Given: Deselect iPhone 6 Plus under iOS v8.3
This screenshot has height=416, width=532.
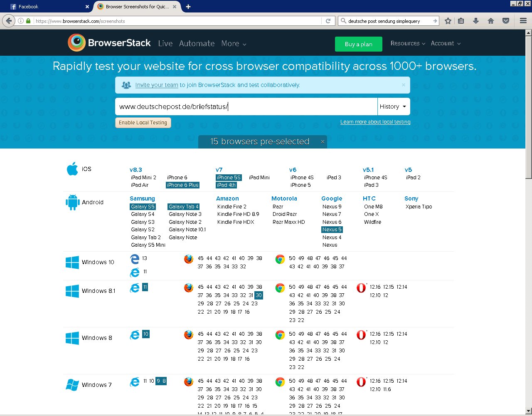Looking at the screenshot, I should 182,185.
